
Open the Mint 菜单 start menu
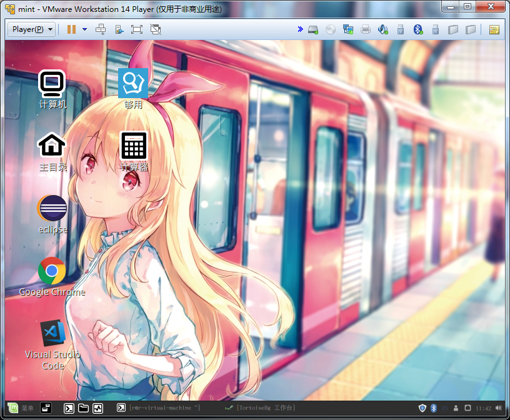pyautogui.click(x=21, y=408)
